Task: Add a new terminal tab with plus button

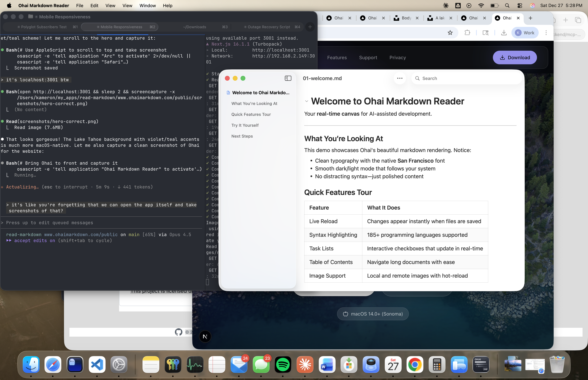Action: click(310, 27)
